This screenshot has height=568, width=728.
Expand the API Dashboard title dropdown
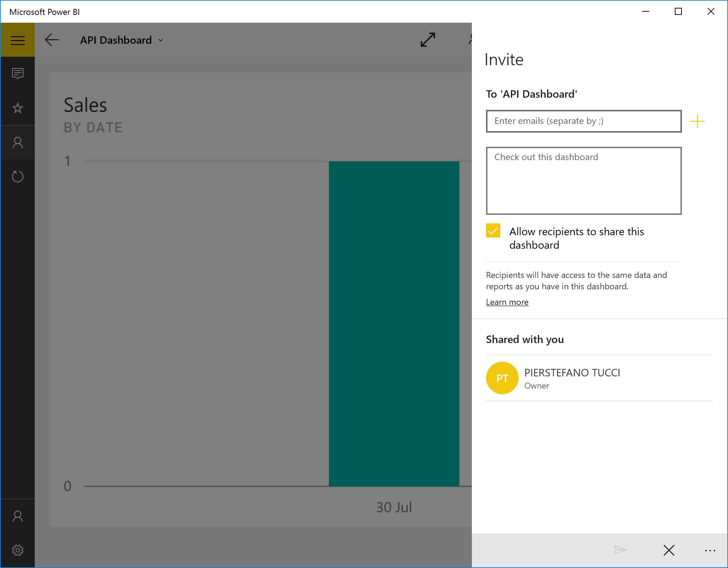[x=161, y=40]
